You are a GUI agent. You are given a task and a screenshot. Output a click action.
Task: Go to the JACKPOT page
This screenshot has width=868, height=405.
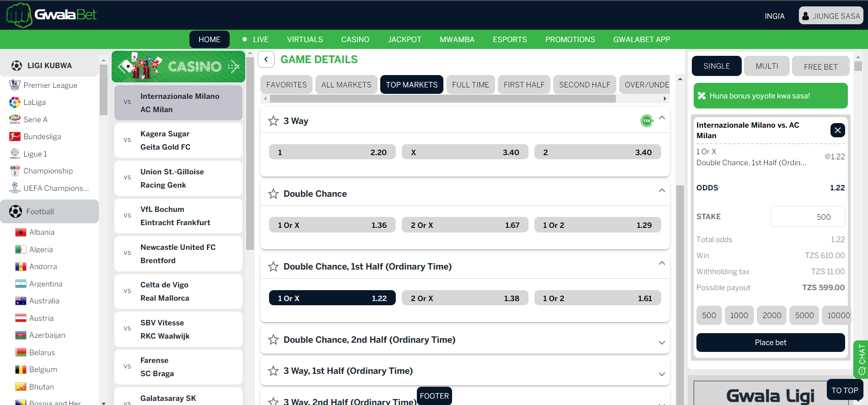pyautogui.click(x=404, y=39)
